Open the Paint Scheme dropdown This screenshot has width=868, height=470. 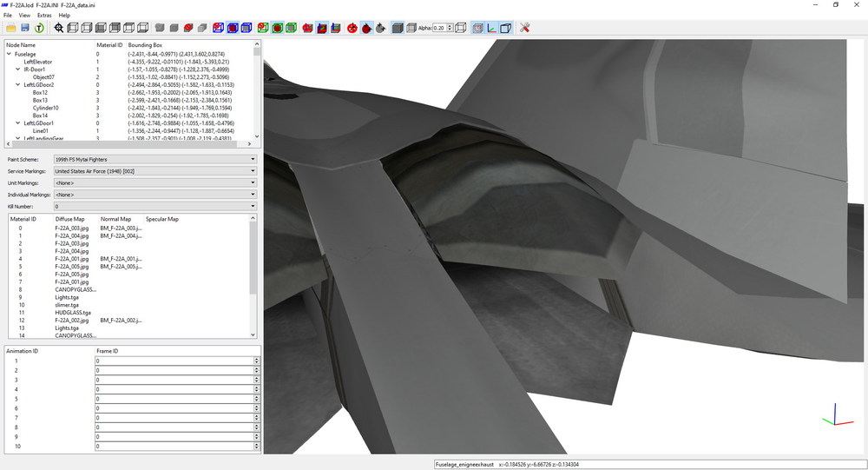click(155, 160)
